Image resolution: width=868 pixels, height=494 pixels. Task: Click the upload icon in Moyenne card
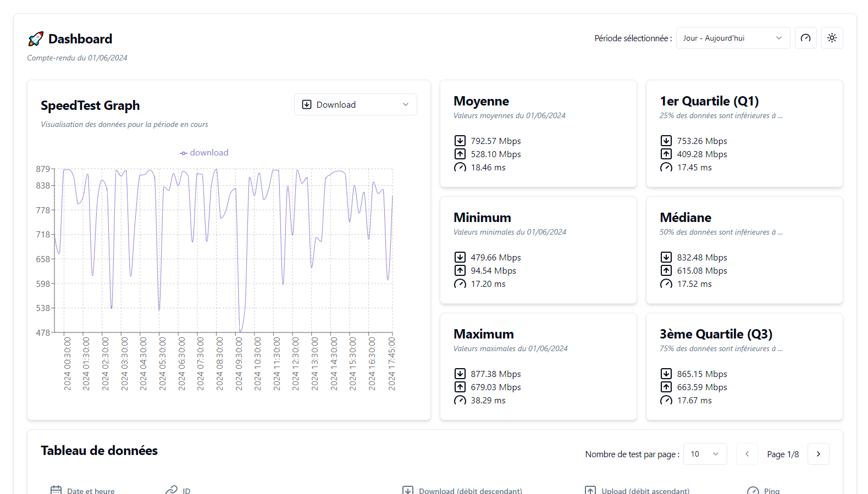click(x=460, y=154)
